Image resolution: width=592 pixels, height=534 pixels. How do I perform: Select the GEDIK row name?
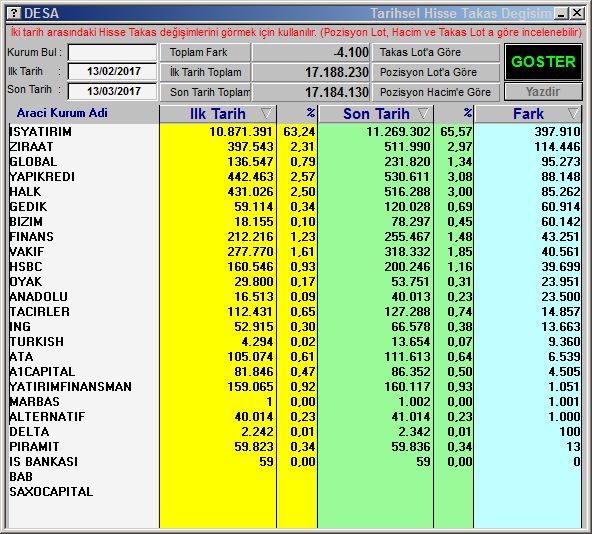28,207
